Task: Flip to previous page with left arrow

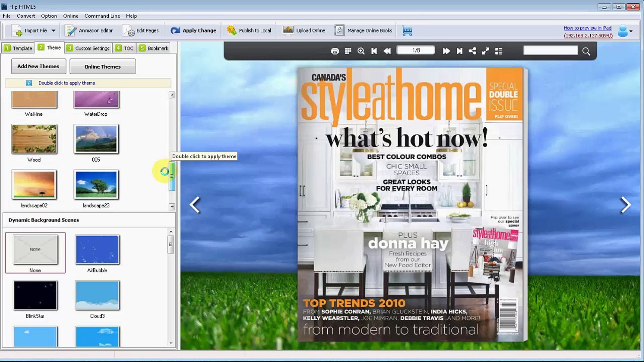Action: (x=195, y=205)
